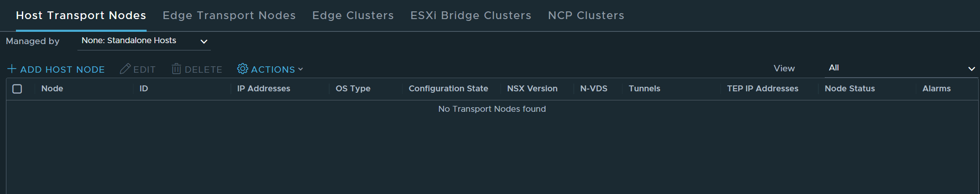Go to ESXi Bridge Clusters tab
The image size is (980, 194).
coord(471,15)
